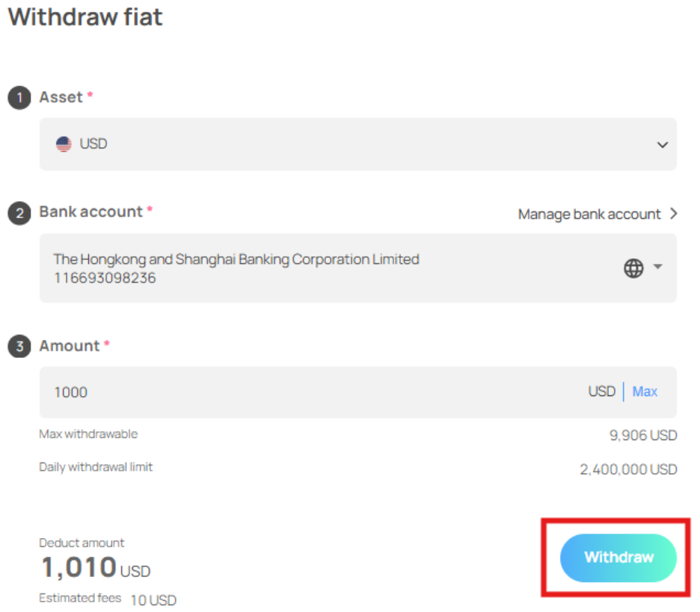Viewport: 700px width, 612px height.
Task: Click the arrow beside Manage bank account
Action: pos(673,214)
